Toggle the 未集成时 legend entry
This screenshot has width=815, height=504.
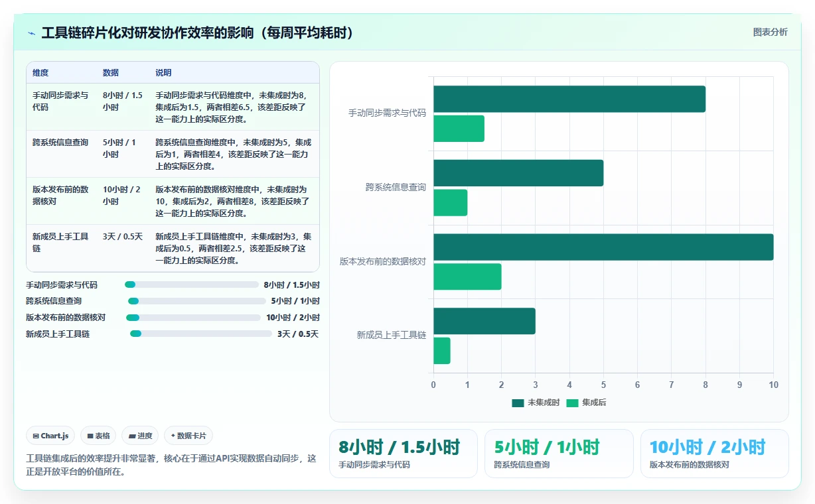(536, 403)
